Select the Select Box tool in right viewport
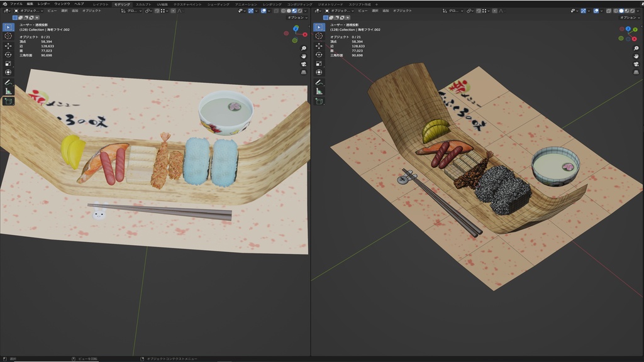This screenshot has height=362, width=644. [319, 28]
